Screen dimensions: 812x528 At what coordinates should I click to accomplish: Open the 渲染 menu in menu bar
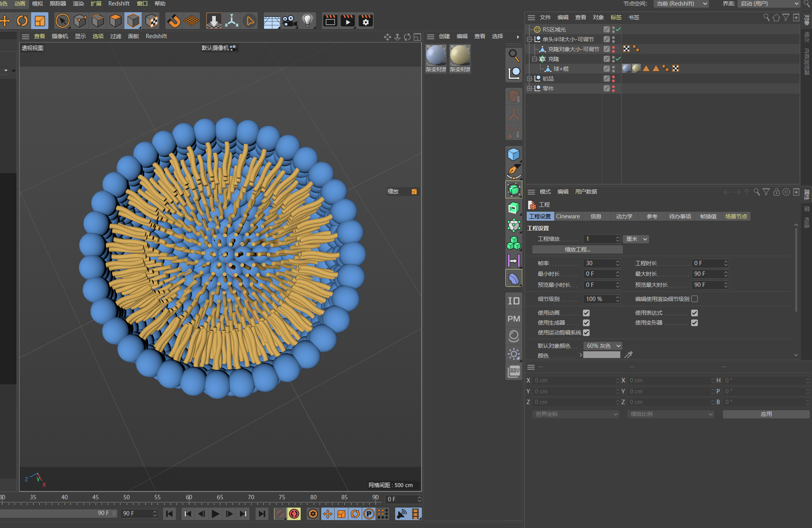click(78, 4)
